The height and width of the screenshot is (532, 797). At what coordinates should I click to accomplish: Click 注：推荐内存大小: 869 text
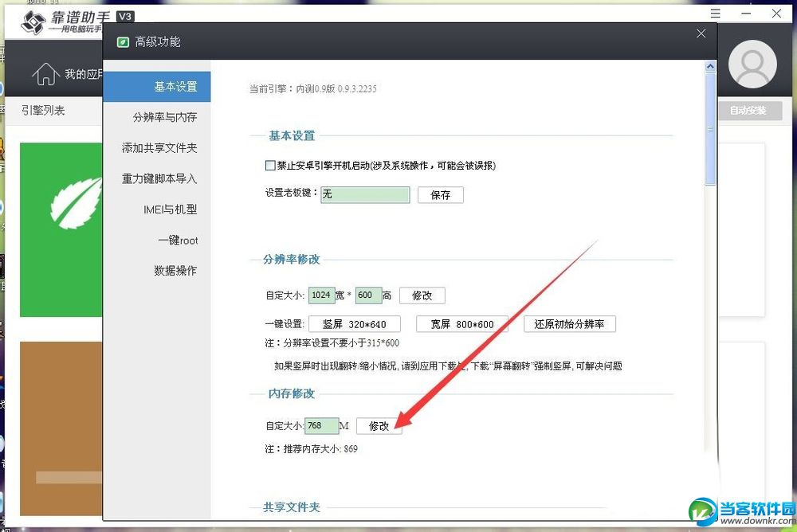coord(311,449)
